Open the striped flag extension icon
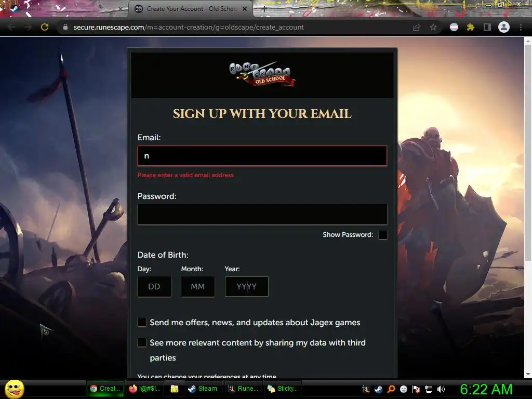This screenshot has width=532, height=399. click(454, 27)
